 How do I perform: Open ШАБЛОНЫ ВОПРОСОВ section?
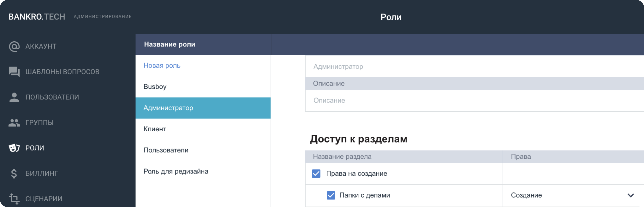tap(62, 72)
